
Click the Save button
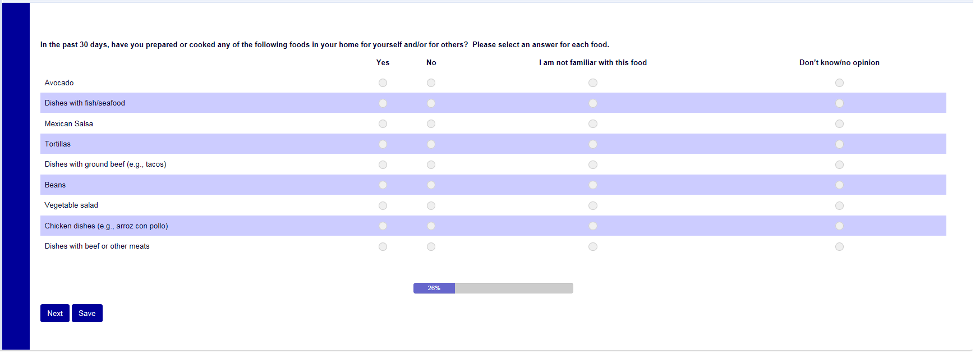pyautogui.click(x=87, y=313)
